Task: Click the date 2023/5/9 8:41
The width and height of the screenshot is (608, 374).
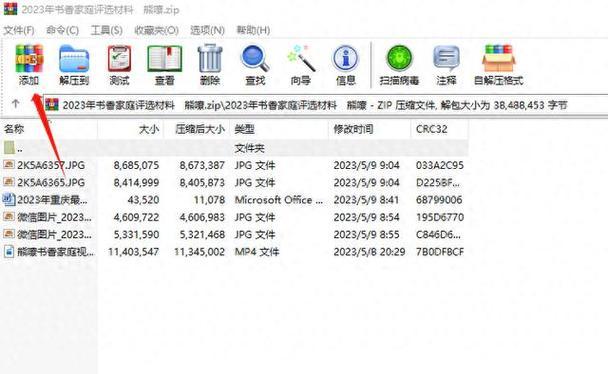Action: tap(366, 200)
